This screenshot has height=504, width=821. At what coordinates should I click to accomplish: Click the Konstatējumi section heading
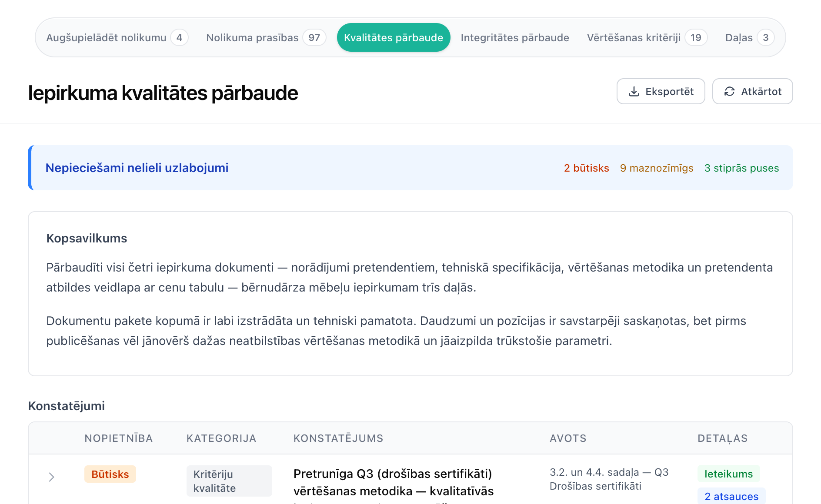(x=66, y=406)
